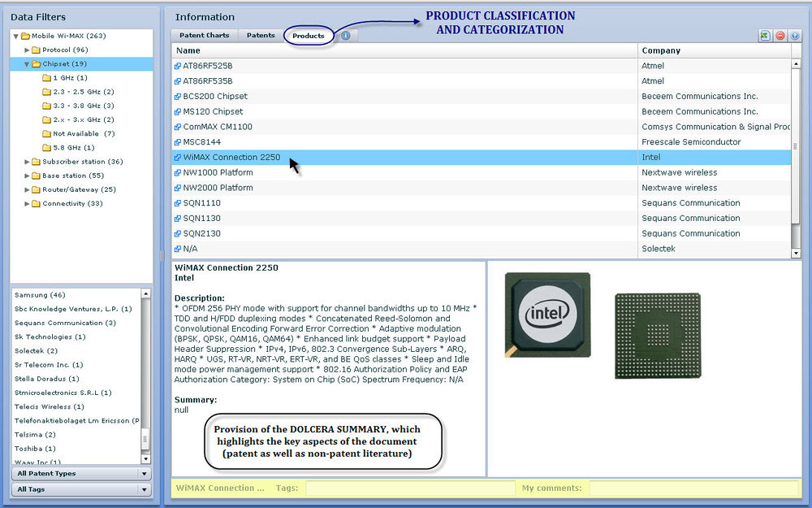Click the red remove icon in the toolbar
The height and width of the screenshot is (508, 812).
(780, 35)
